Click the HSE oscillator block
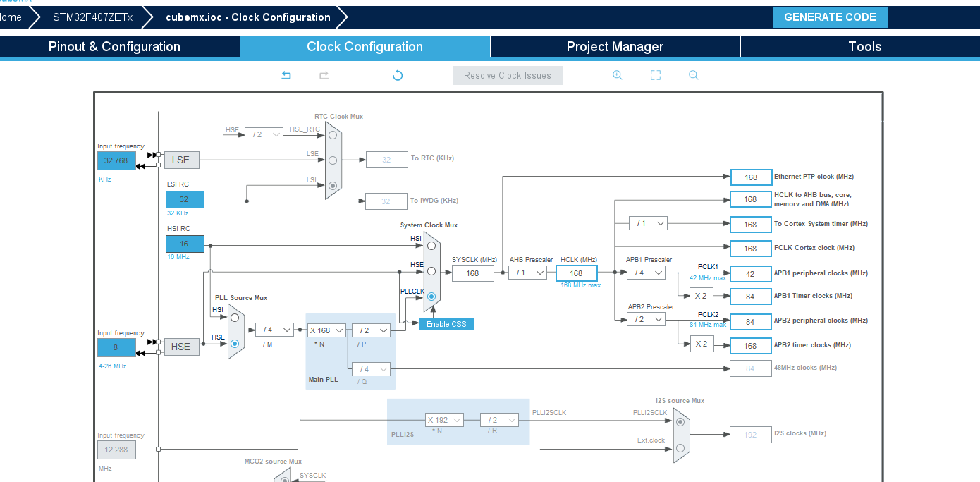 182,347
